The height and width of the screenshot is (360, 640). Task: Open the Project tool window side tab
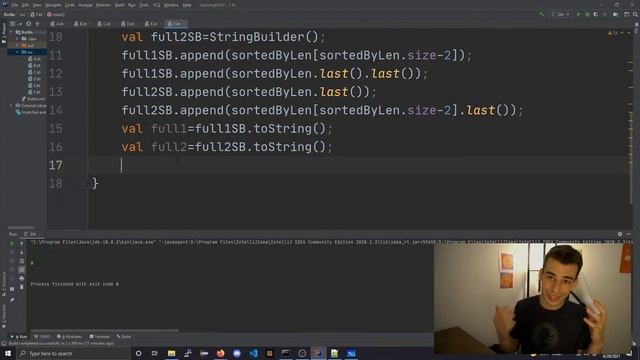click(4, 34)
